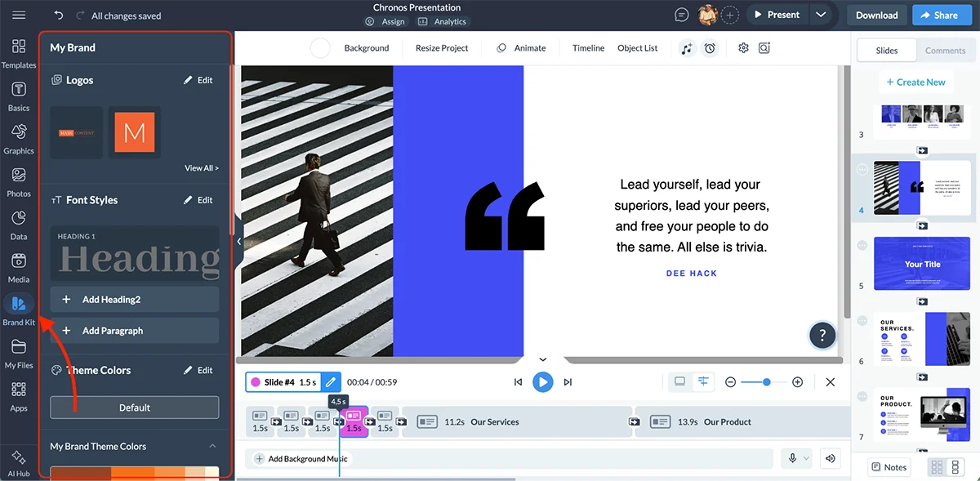The image size is (980, 481).
Task: Open the Timeline toolbar item
Action: click(588, 48)
